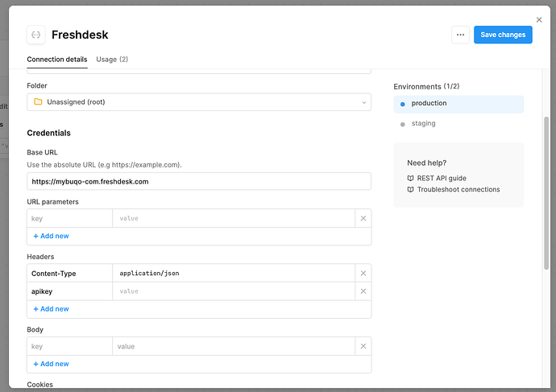The height and width of the screenshot is (392, 556).
Task: Click the URL parameters key field
Action: [x=69, y=218]
